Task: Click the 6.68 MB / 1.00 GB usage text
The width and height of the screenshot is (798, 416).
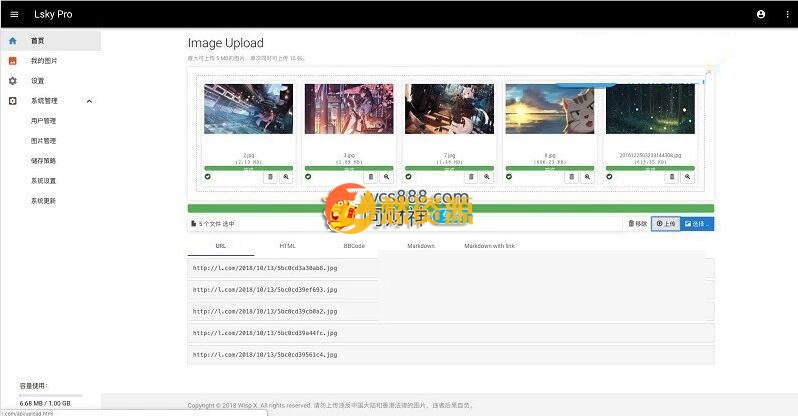Action: pyautogui.click(x=45, y=403)
